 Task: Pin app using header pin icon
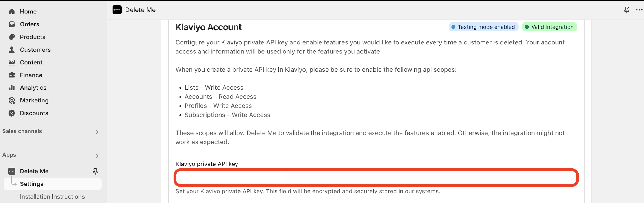point(627,10)
